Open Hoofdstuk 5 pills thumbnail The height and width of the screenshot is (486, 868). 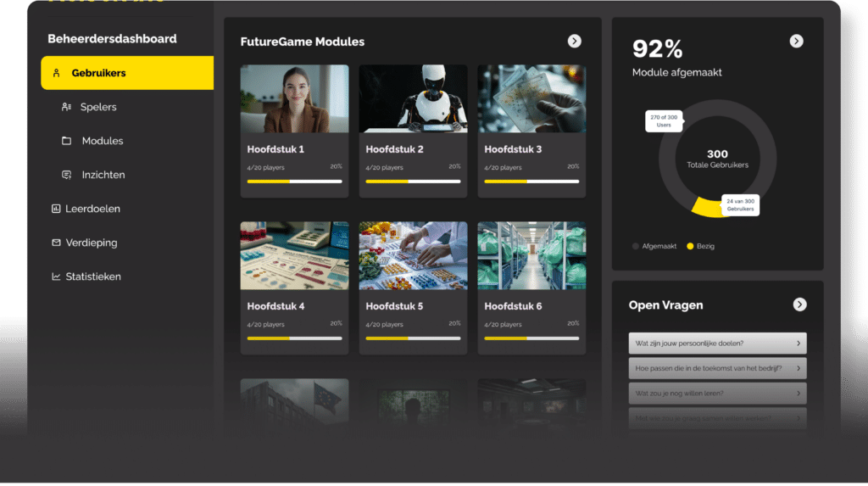click(413, 255)
